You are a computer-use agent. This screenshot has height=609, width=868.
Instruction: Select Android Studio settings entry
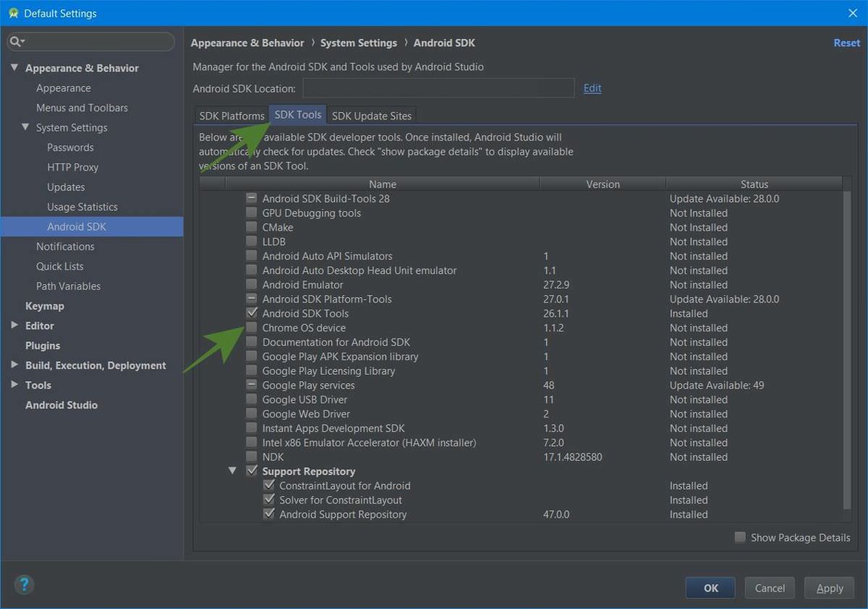(61, 405)
